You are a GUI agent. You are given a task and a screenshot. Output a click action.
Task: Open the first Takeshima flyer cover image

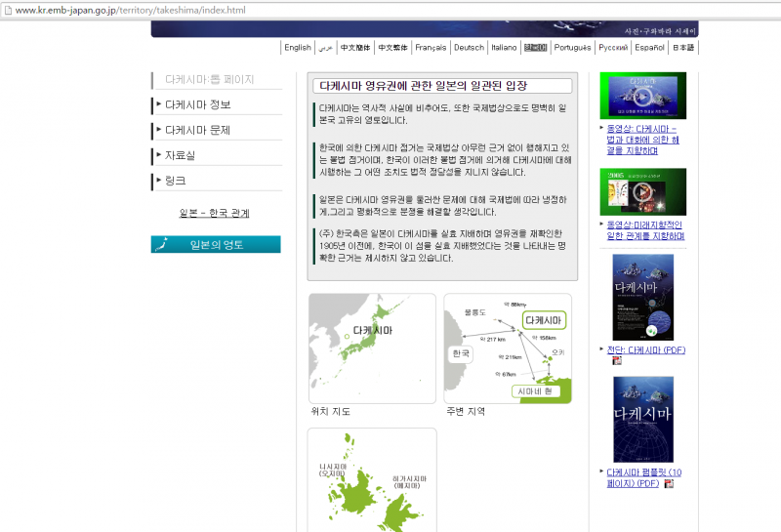tap(642, 297)
